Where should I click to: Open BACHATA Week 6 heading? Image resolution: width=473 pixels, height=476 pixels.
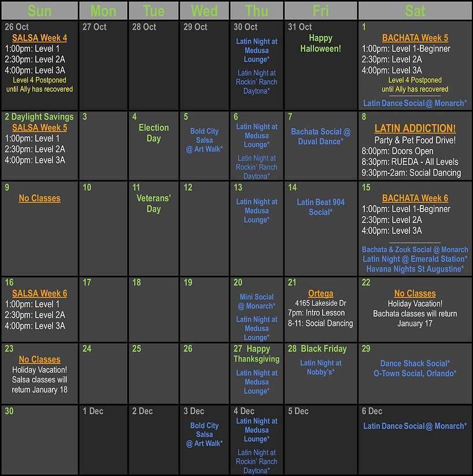click(415, 198)
